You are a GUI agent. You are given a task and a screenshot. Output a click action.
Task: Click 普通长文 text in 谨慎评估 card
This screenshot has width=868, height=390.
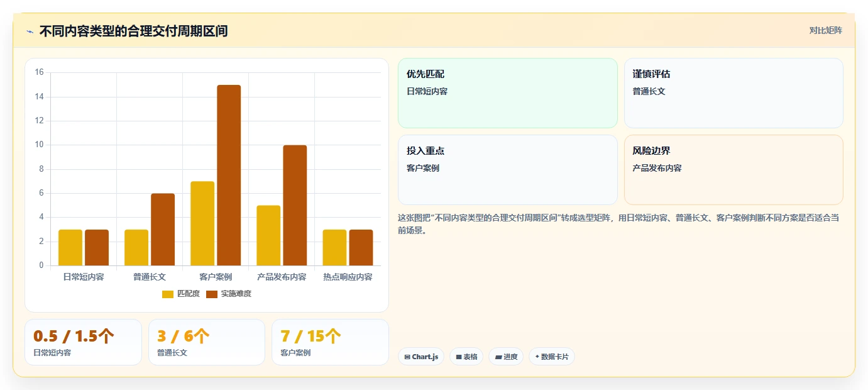pos(649,91)
